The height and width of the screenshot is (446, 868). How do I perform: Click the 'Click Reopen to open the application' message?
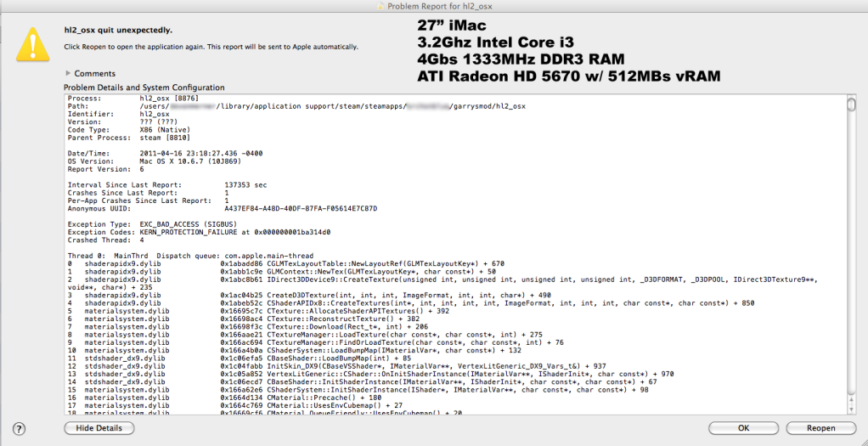[x=211, y=47]
